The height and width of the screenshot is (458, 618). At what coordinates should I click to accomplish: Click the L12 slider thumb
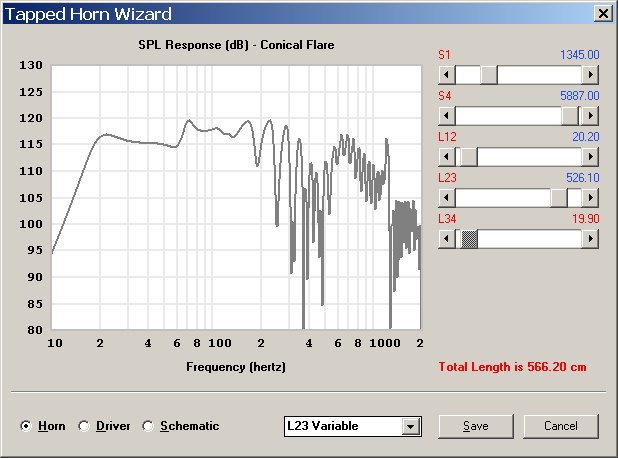click(x=469, y=156)
